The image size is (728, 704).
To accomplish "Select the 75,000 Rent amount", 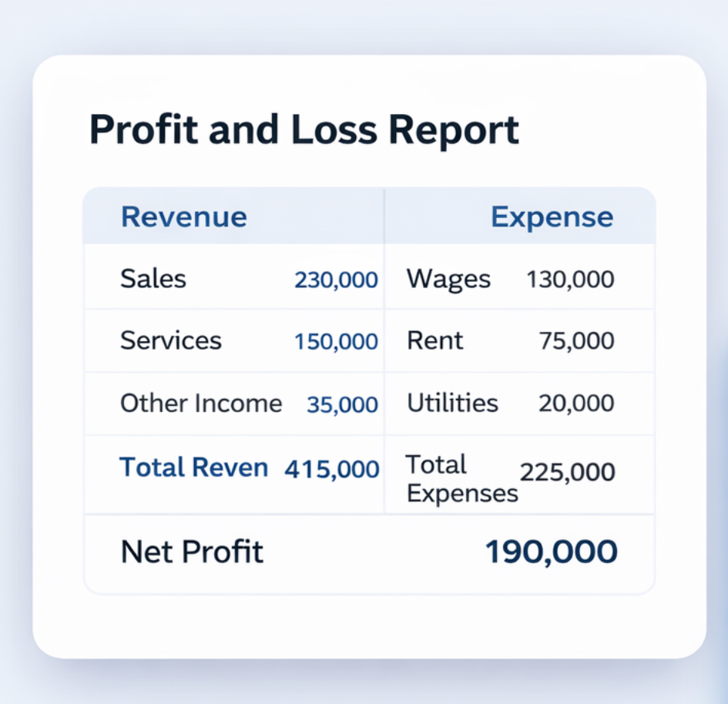I will coord(576,341).
